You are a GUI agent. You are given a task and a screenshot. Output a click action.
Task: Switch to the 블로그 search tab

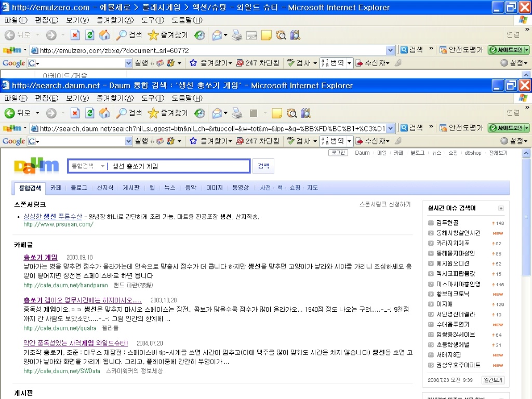pos(79,188)
